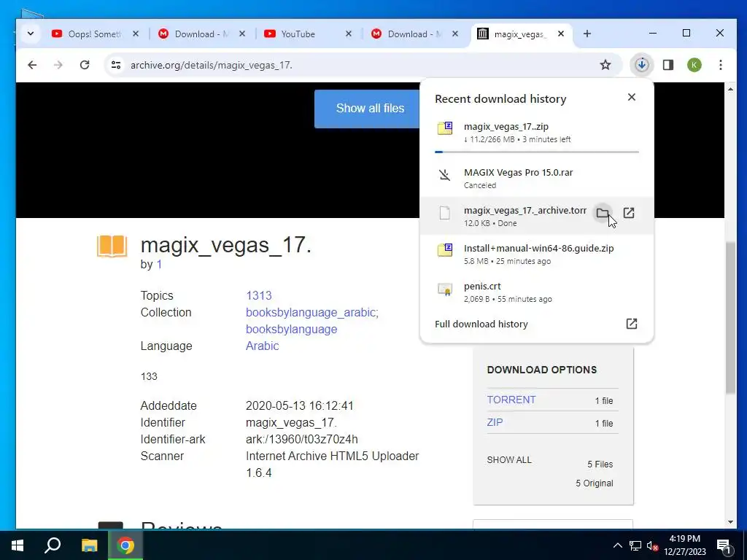Go forward with the forward arrow
This screenshot has width=747, height=560.
pos(58,65)
